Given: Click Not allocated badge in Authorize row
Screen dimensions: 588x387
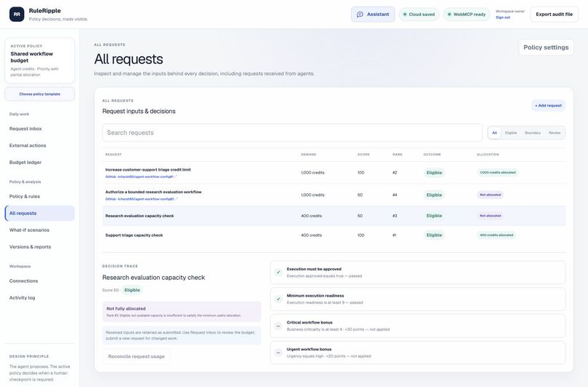Looking at the screenshot, I should point(490,195).
